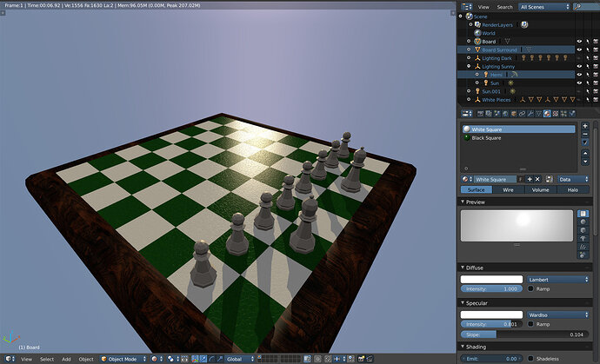The image size is (600, 364).
Task: Create new material with plus beside name
Action: 530,179
